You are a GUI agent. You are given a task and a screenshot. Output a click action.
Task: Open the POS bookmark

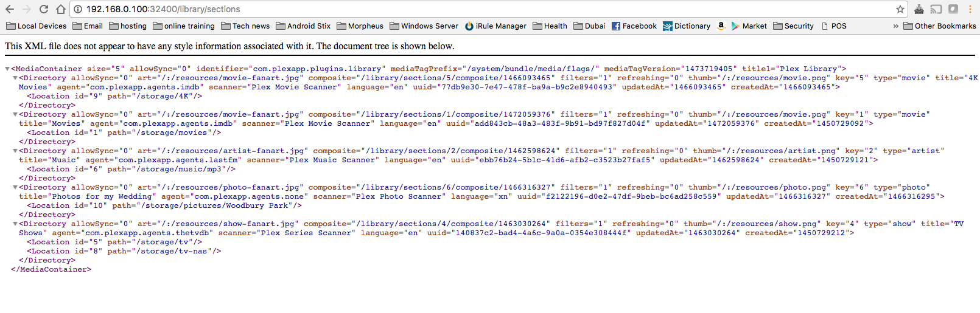tap(833, 26)
